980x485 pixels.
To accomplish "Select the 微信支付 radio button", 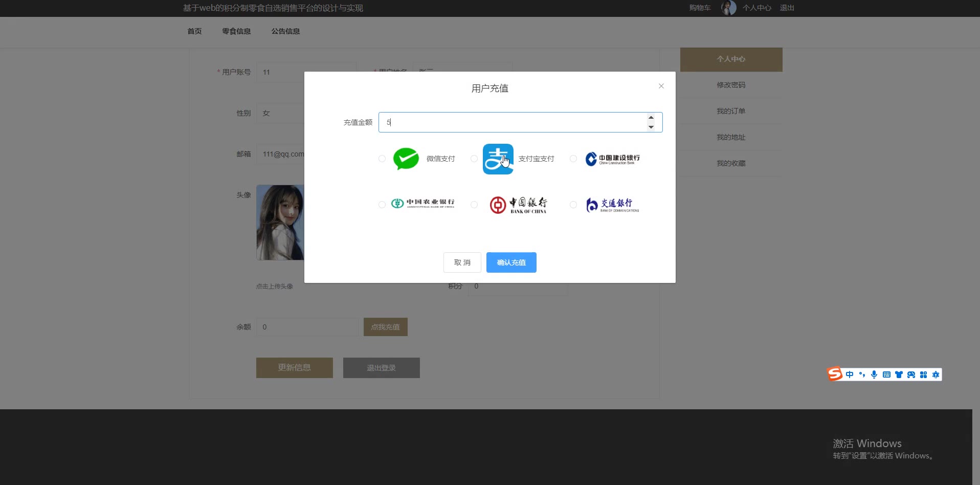I will click(382, 159).
